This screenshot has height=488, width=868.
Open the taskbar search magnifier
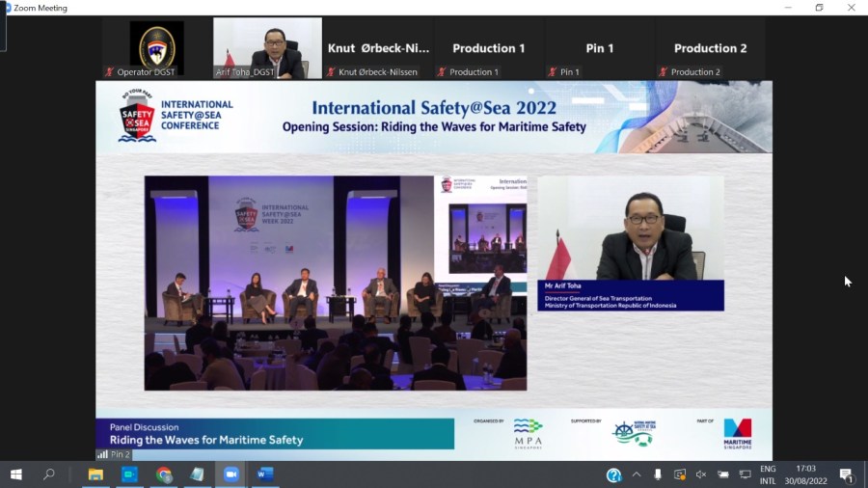[49, 474]
